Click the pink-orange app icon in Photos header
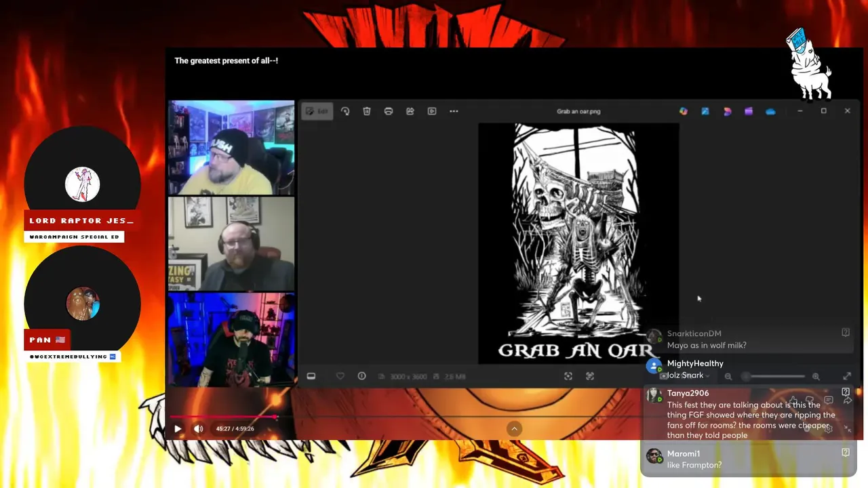The width and height of the screenshot is (868, 488). click(x=727, y=111)
